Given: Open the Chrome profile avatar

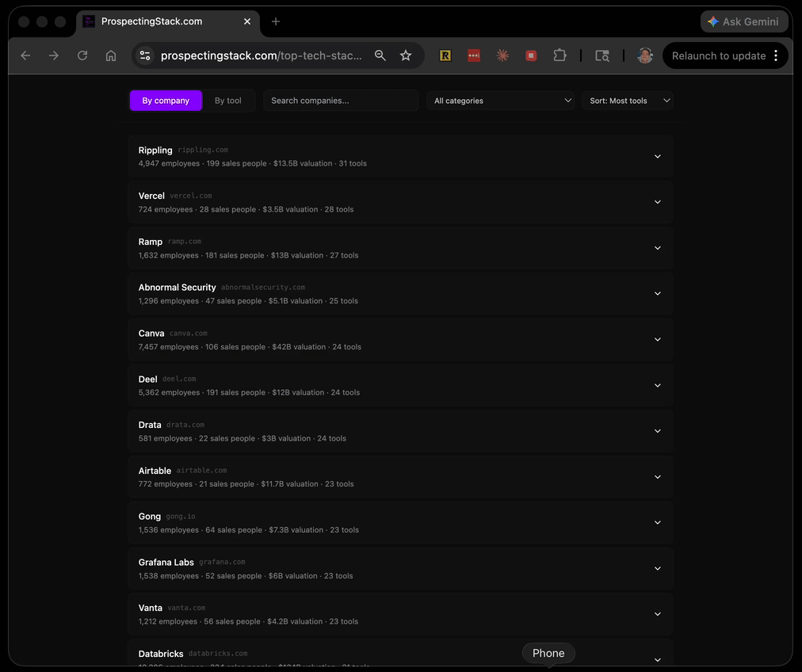Looking at the screenshot, I should pyautogui.click(x=645, y=55).
